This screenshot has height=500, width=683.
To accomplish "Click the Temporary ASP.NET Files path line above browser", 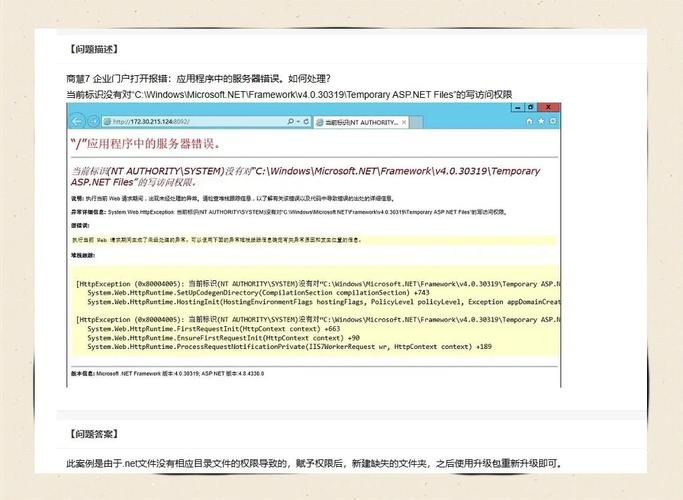I will pos(289,95).
